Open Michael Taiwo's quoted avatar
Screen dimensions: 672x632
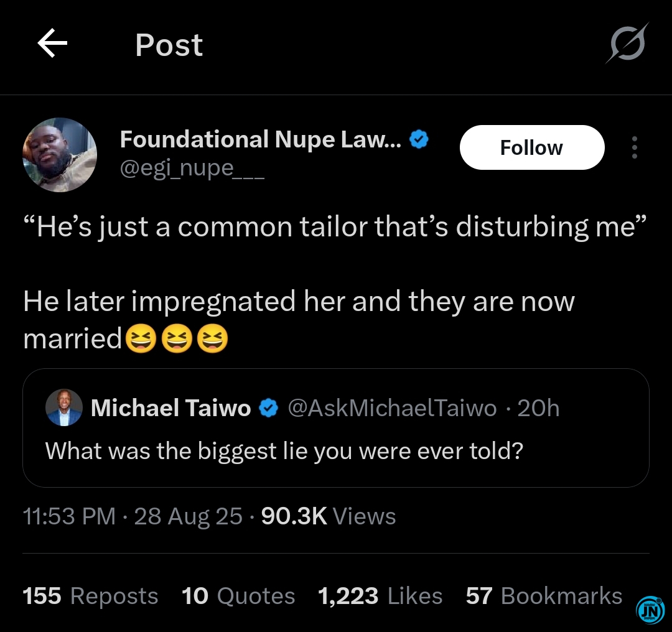[x=64, y=407]
